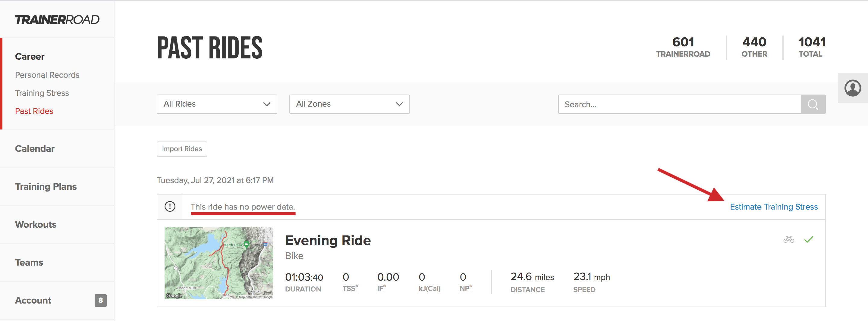Open Workouts section
The width and height of the screenshot is (868, 321).
(x=36, y=224)
